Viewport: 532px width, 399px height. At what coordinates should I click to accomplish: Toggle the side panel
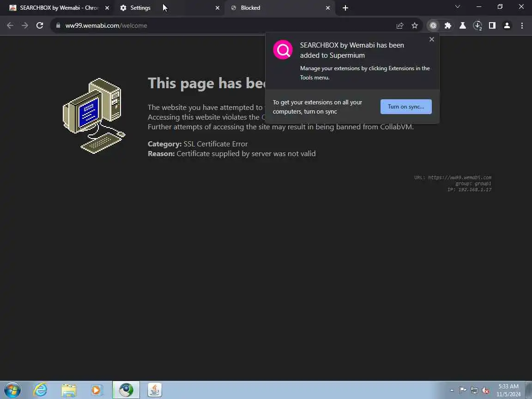point(492,25)
